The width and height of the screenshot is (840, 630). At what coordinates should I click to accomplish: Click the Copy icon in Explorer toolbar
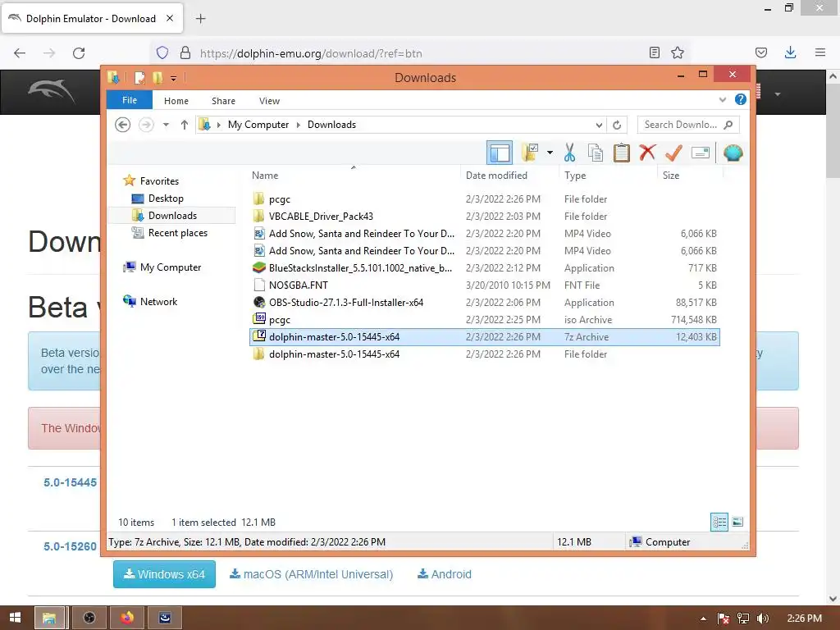596,153
